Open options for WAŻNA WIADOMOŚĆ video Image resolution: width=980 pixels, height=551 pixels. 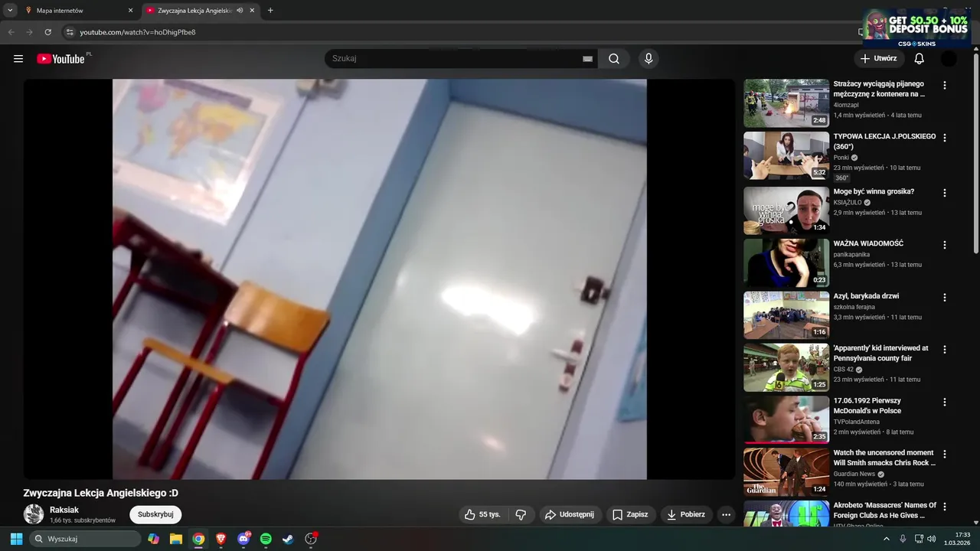945,245
